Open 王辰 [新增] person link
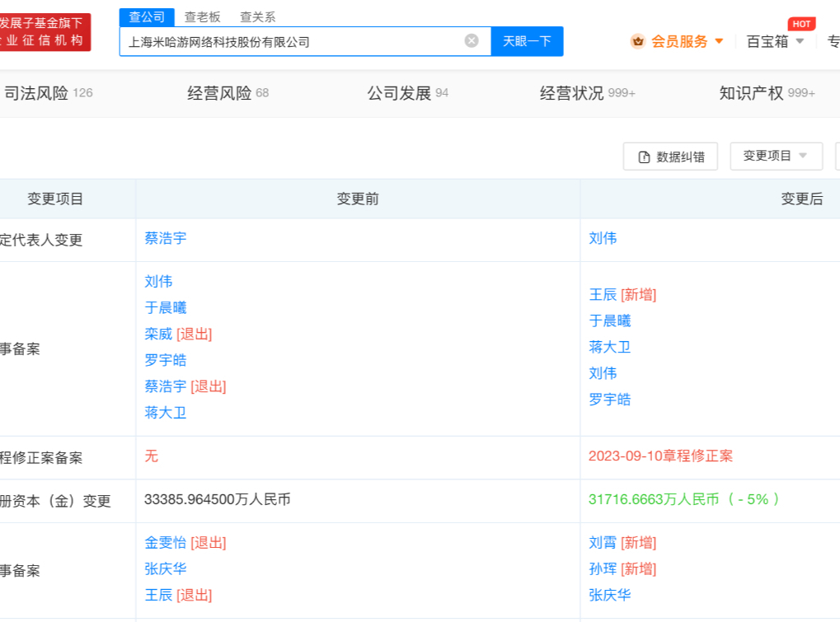The width and height of the screenshot is (840, 622). click(603, 294)
